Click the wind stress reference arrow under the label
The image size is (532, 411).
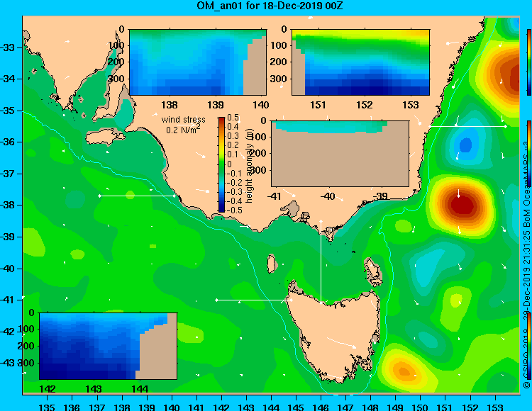coord(188,125)
